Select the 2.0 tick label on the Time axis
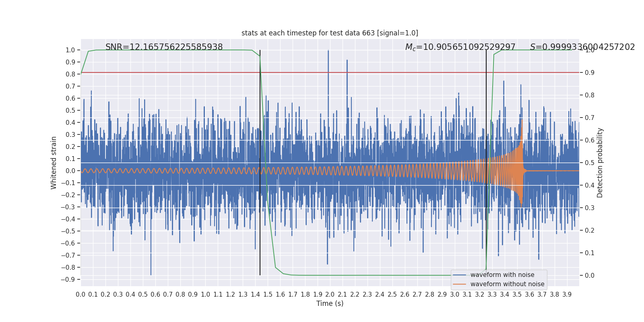 click(x=330, y=295)
